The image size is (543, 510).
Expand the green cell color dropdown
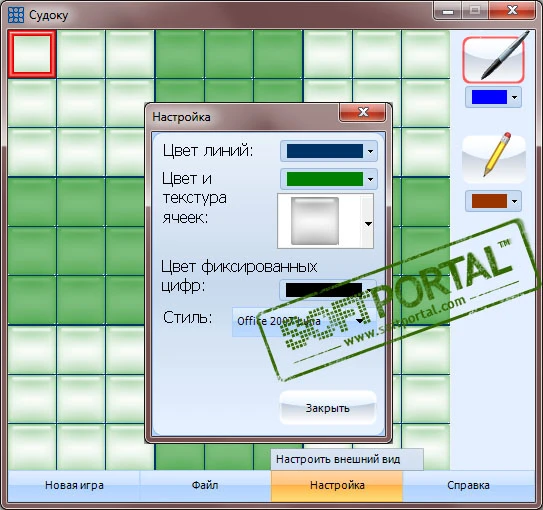pos(371,179)
